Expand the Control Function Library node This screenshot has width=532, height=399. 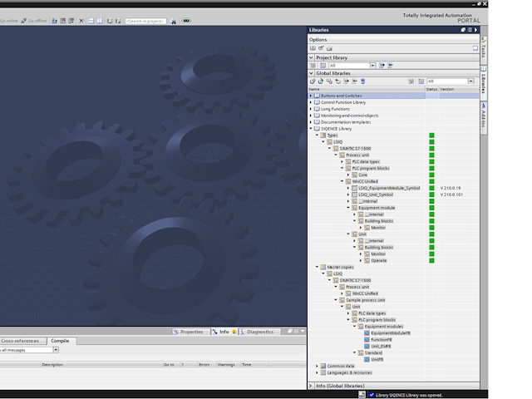coord(311,102)
